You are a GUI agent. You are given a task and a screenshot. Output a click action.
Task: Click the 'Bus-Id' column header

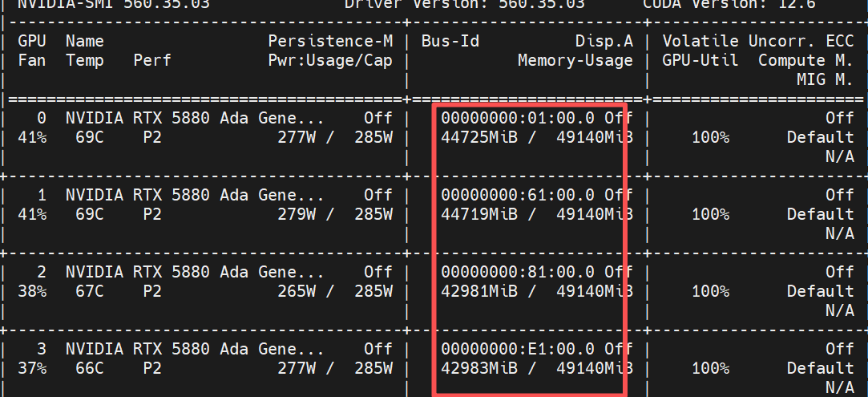pos(450,42)
